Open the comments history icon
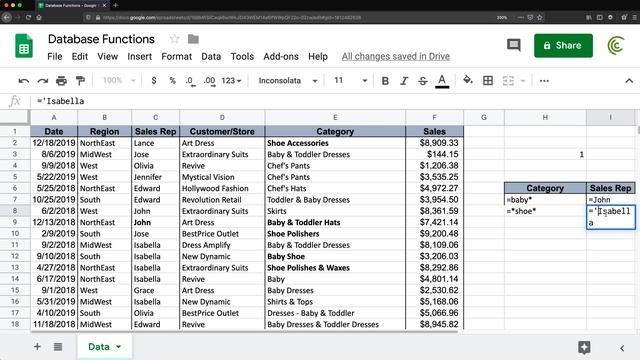 pyautogui.click(x=513, y=45)
